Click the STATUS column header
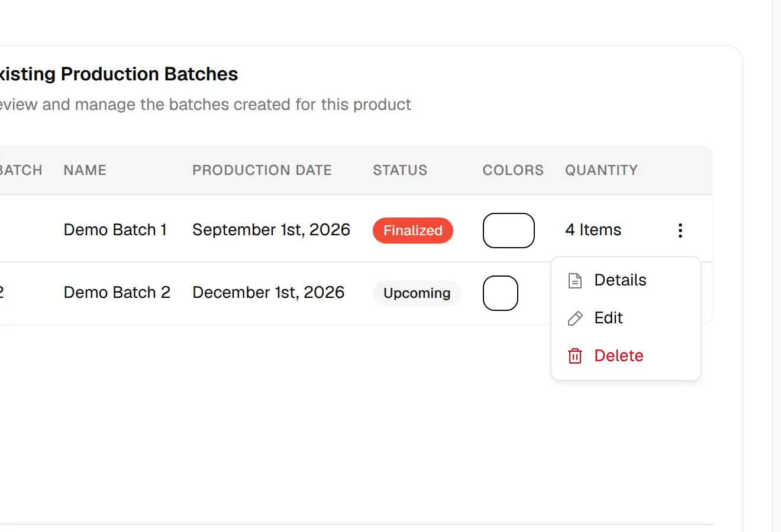The width and height of the screenshot is (781, 532). (400, 170)
